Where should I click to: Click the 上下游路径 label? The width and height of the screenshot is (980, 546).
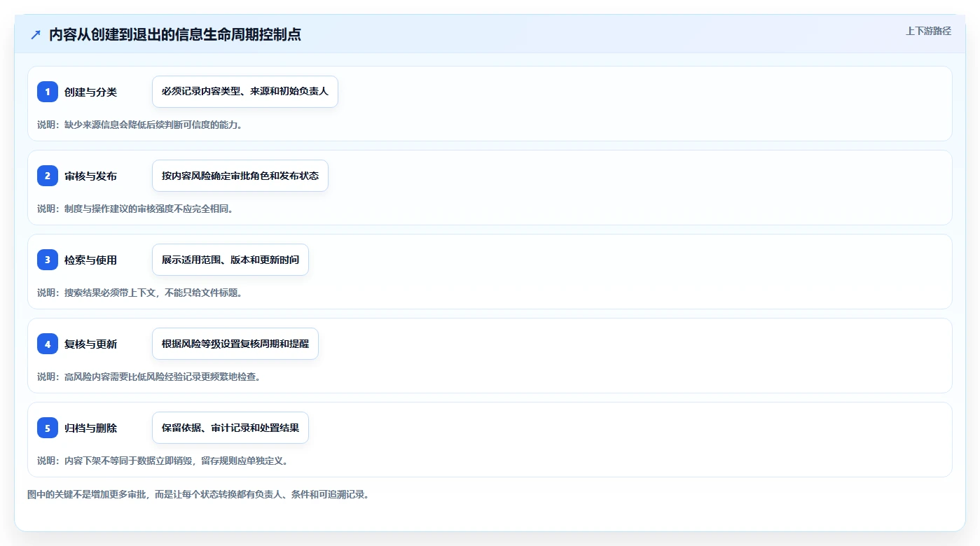tap(929, 31)
